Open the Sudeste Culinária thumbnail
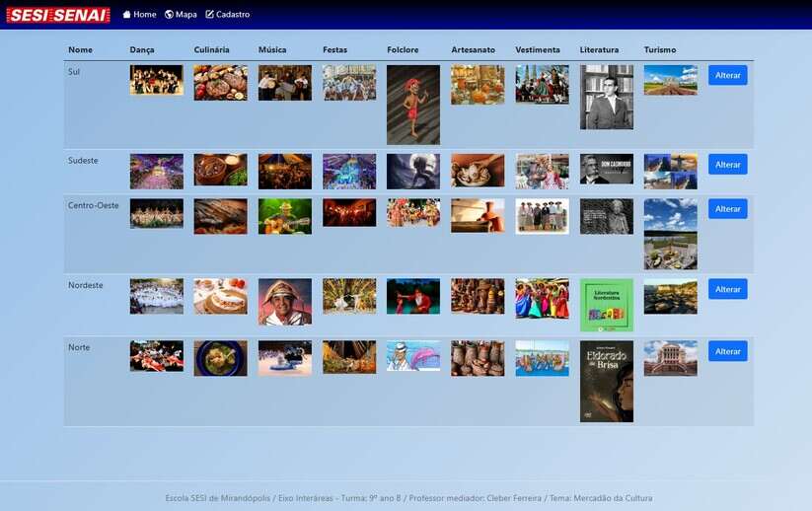This screenshot has height=511, width=812. coord(221,170)
